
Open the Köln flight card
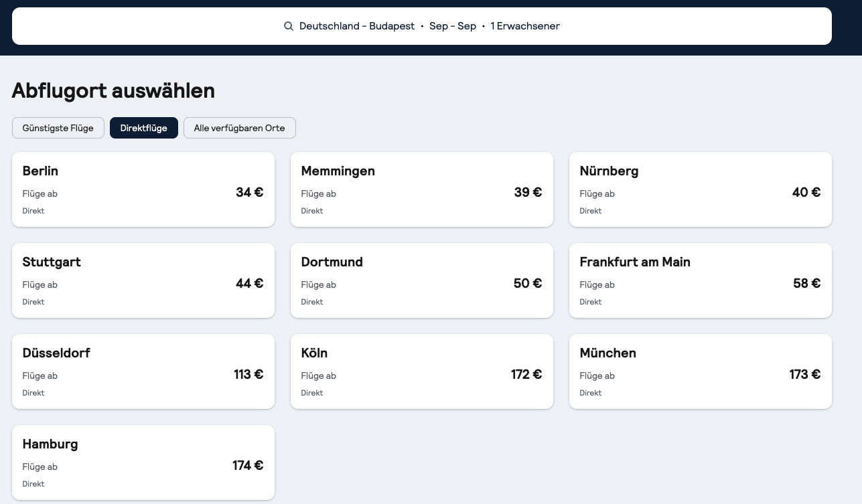pyautogui.click(x=422, y=371)
